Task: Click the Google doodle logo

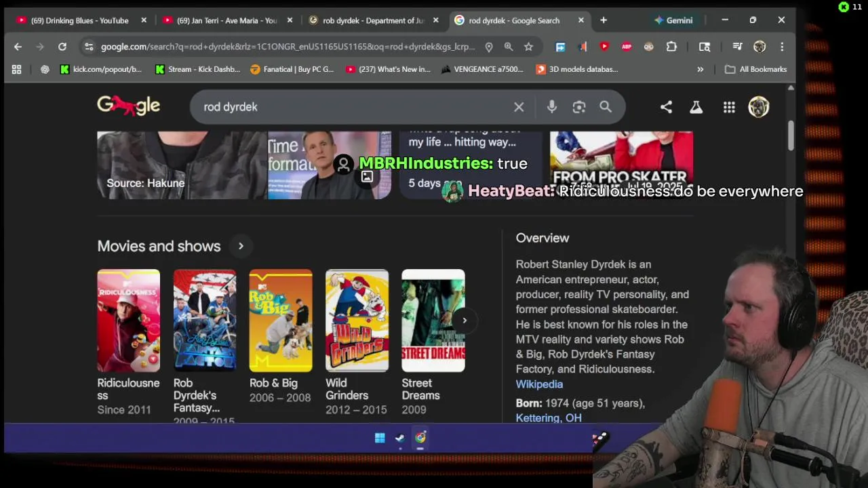Action: pyautogui.click(x=128, y=106)
